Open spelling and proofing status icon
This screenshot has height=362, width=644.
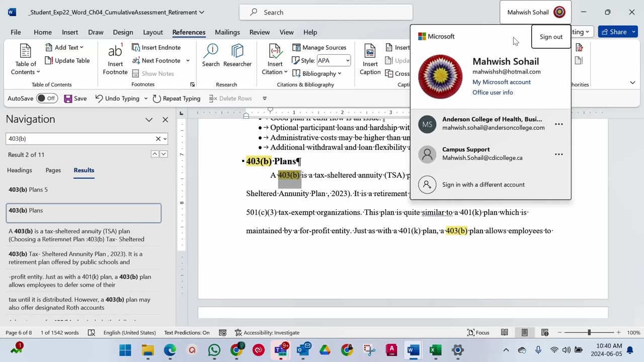[92, 332]
